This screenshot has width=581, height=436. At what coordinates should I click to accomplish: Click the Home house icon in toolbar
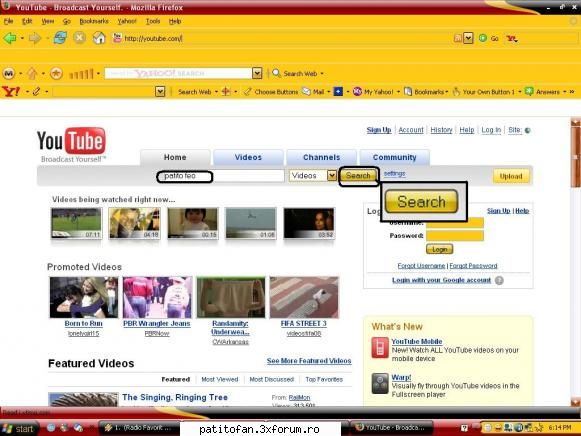click(99, 38)
